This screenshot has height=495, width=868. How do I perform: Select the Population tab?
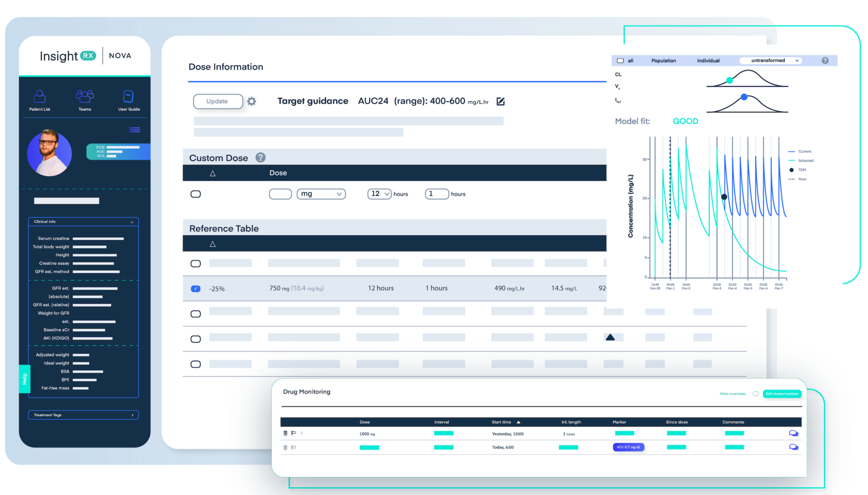[x=664, y=61]
